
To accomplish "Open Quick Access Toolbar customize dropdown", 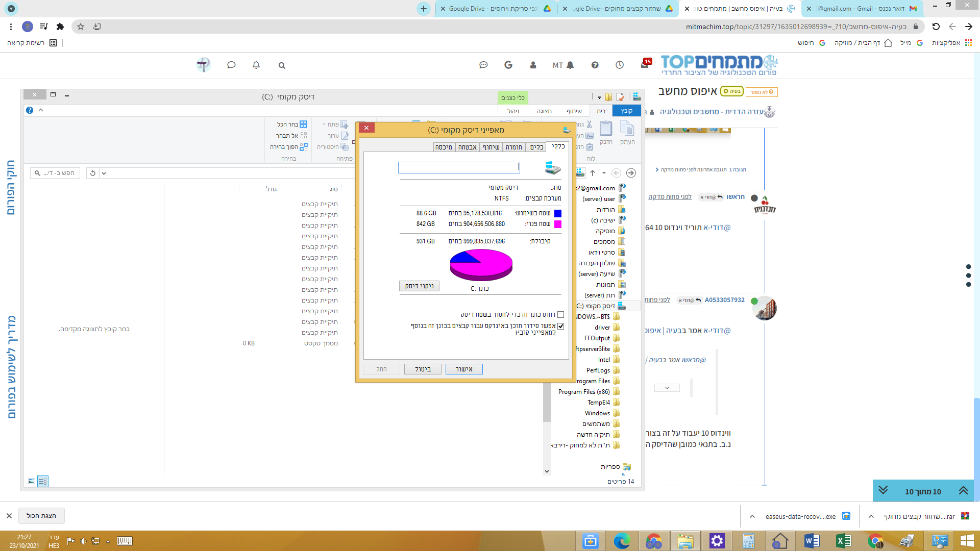I will 599,97.
